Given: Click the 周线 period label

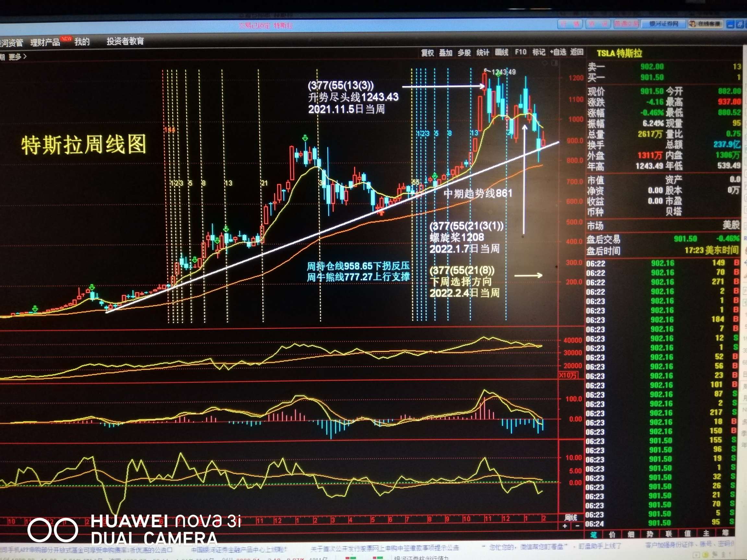Looking at the screenshot, I should click(x=571, y=517).
